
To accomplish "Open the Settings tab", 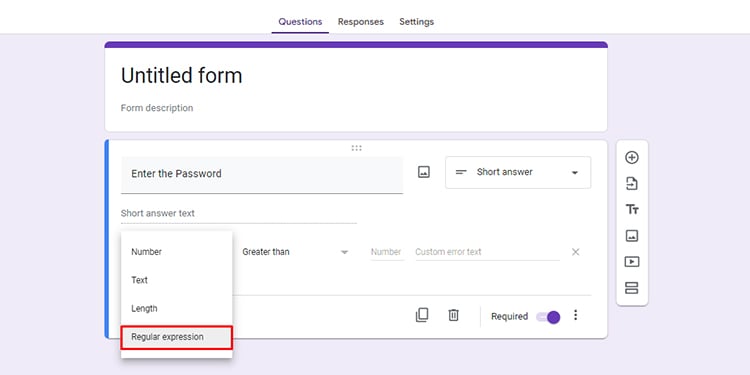I will point(417,22).
